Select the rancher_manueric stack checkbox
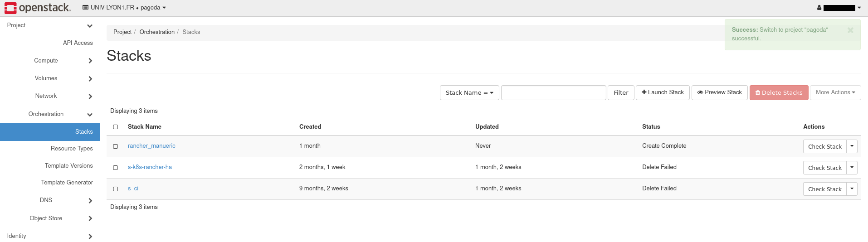This screenshot has height=242, width=868. point(116,146)
